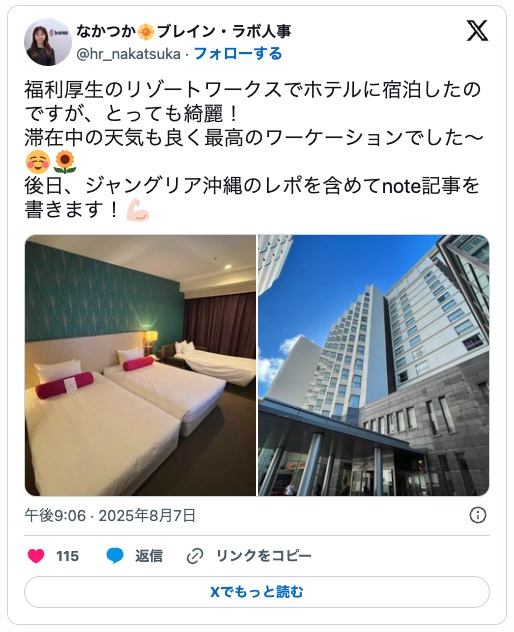Screen dimensions: 514x632
Task: Click the 115 likes count
Action: coord(67,556)
